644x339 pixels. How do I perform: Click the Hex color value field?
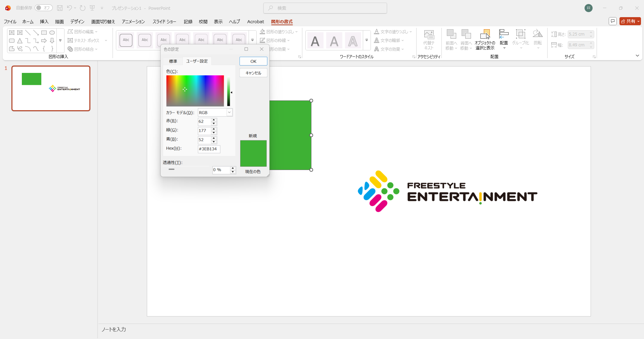point(209,149)
